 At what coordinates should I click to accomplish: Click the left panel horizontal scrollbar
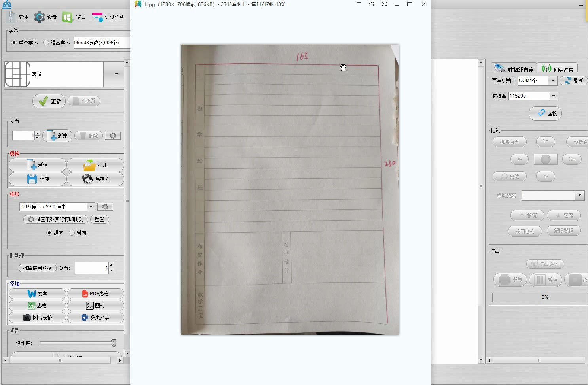[x=63, y=360]
